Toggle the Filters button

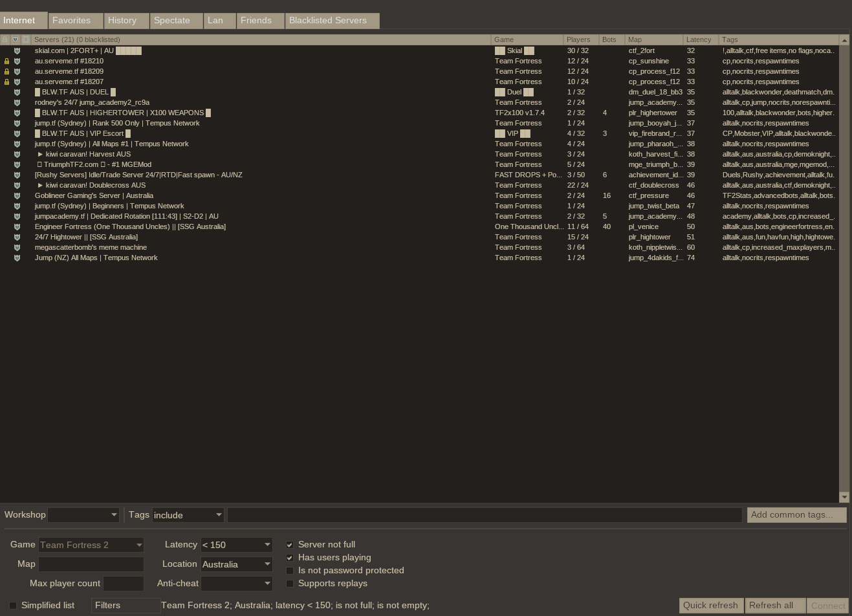click(x=126, y=606)
